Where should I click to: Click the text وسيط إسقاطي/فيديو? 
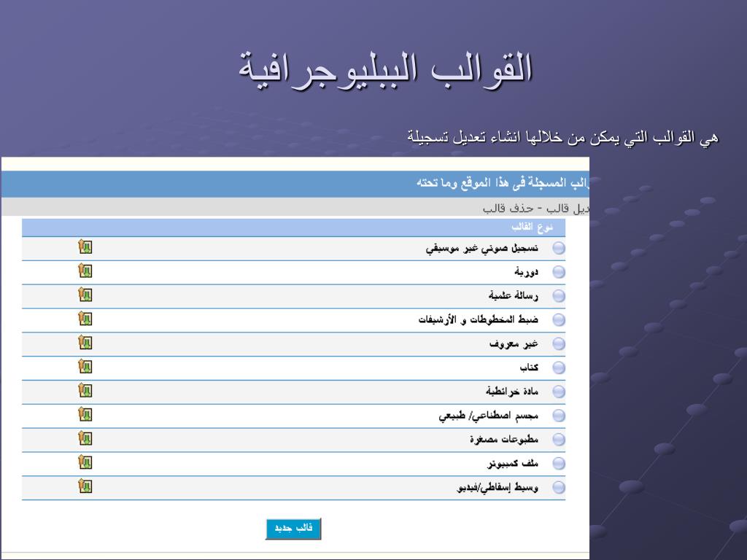point(498,488)
